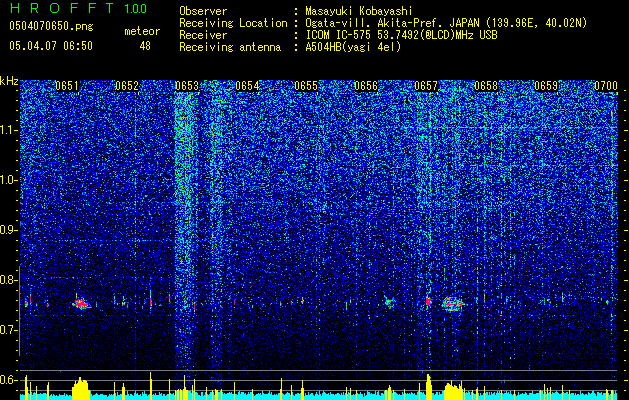Click the HROFFT 1.0.0 title text
This screenshot has height=400, width=629.
click(x=78, y=8)
